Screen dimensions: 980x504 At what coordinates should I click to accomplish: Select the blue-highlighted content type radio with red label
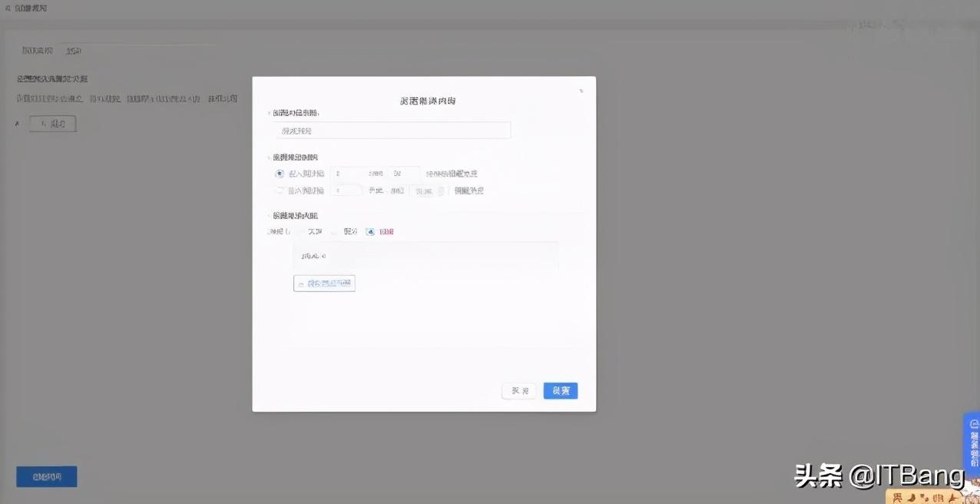click(x=370, y=231)
